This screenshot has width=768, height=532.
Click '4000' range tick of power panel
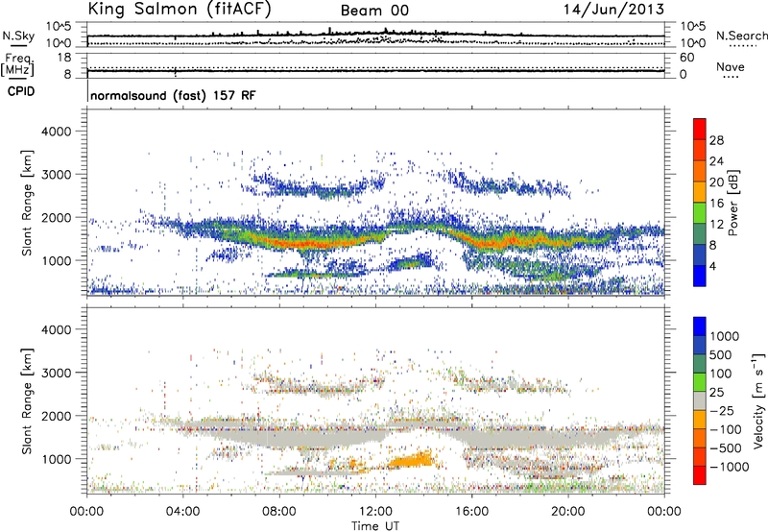[57, 132]
